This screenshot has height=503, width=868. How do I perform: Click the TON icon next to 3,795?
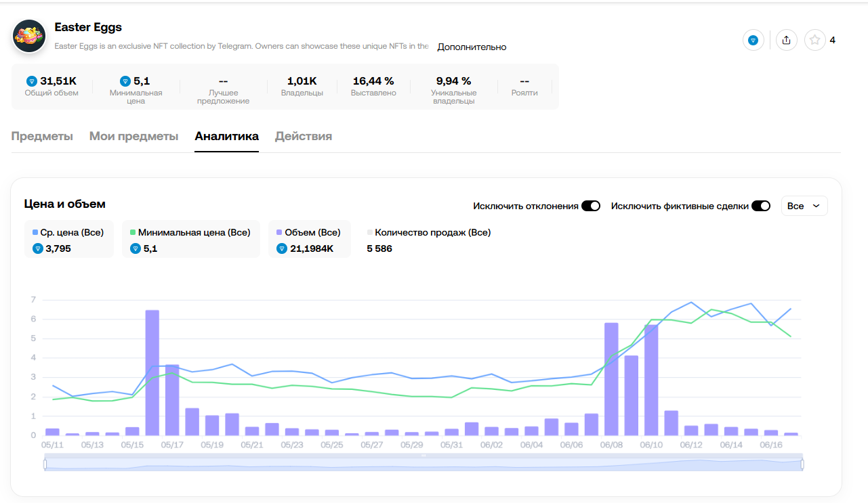coord(38,248)
